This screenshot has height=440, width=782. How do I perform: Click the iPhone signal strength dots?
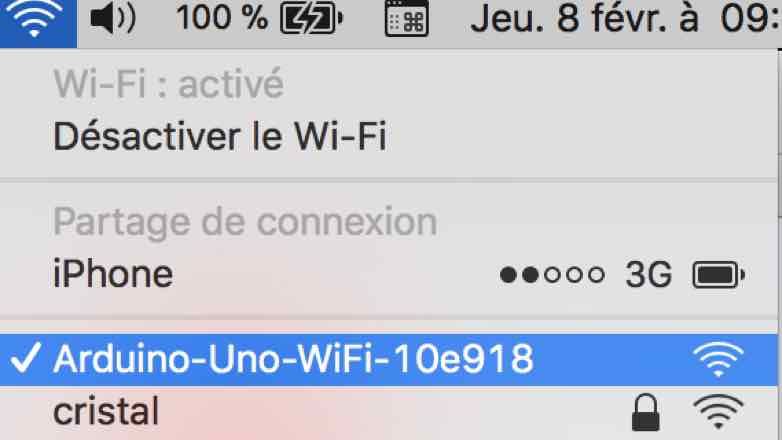click(x=552, y=275)
